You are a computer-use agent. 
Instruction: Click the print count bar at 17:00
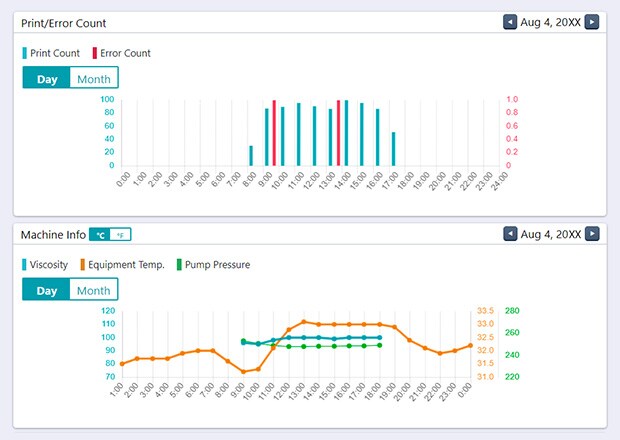pyautogui.click(x=394, y=149)
